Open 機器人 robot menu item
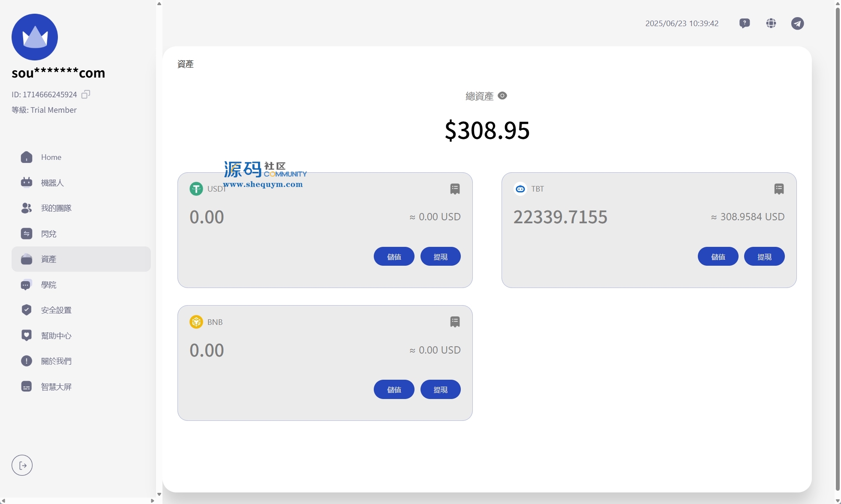Screen dimensions: 841x504 point(52,183)
